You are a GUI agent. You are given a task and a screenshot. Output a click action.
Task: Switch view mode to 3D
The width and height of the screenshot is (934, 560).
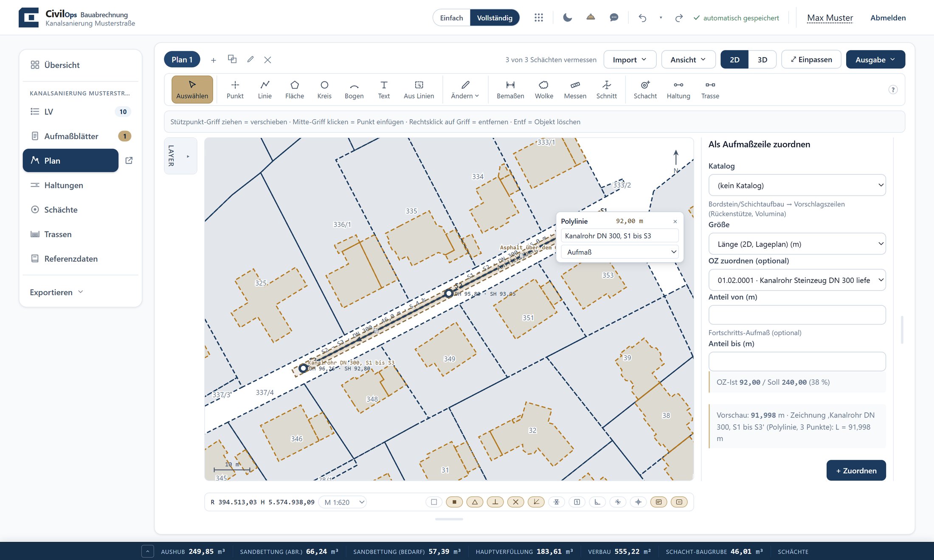(x=762, y=59)
